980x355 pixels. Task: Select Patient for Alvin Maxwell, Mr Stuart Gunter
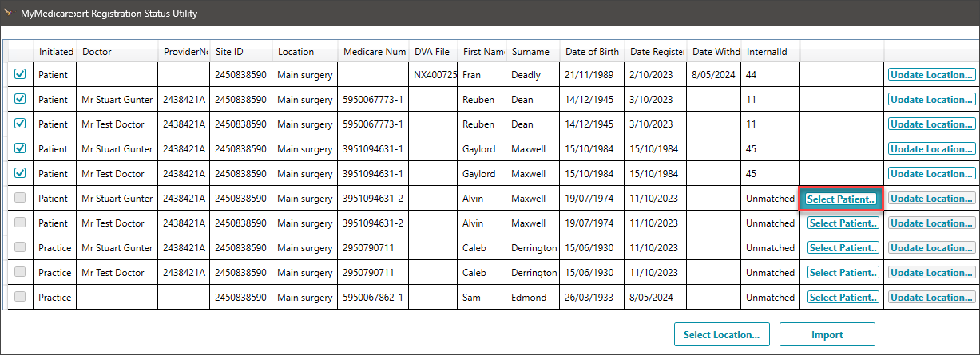coord(842,199)
